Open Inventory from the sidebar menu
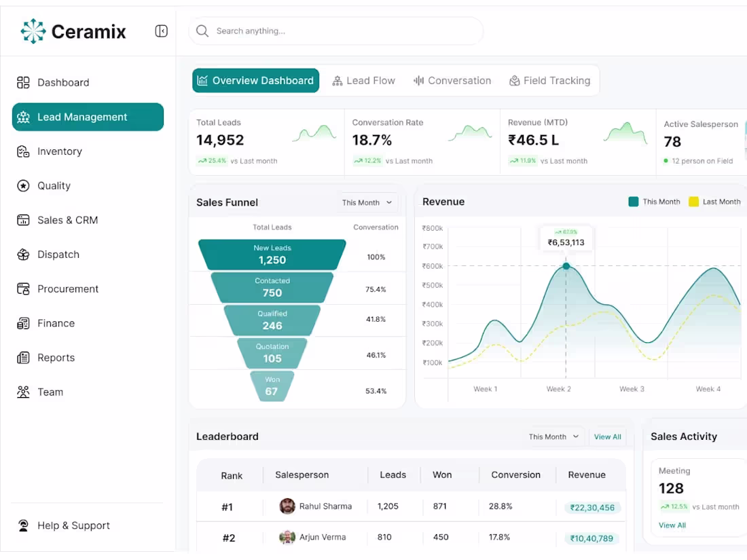Viewport: 747px width, 560px height. coord(88,151)
